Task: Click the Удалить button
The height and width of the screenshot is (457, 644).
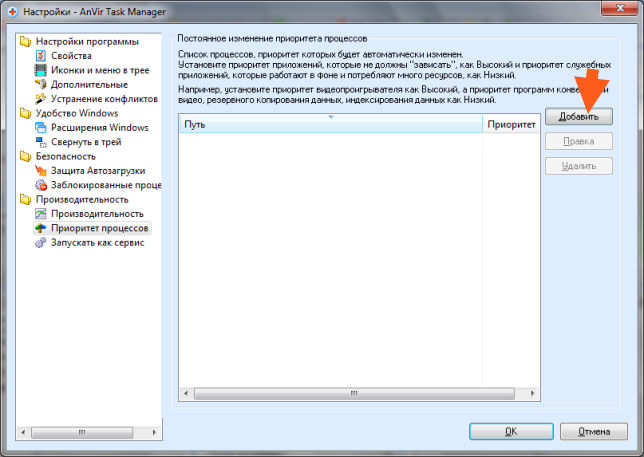Action: point(579,166)
